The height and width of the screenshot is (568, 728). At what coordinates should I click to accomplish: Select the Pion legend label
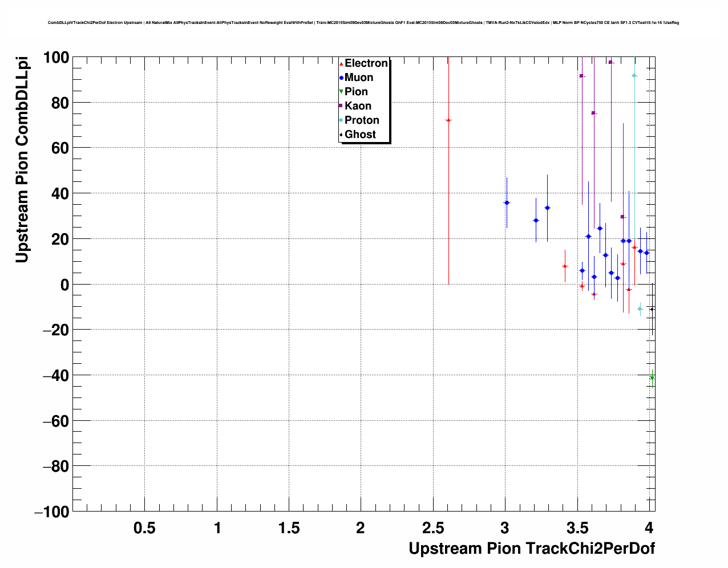(357, 92)
